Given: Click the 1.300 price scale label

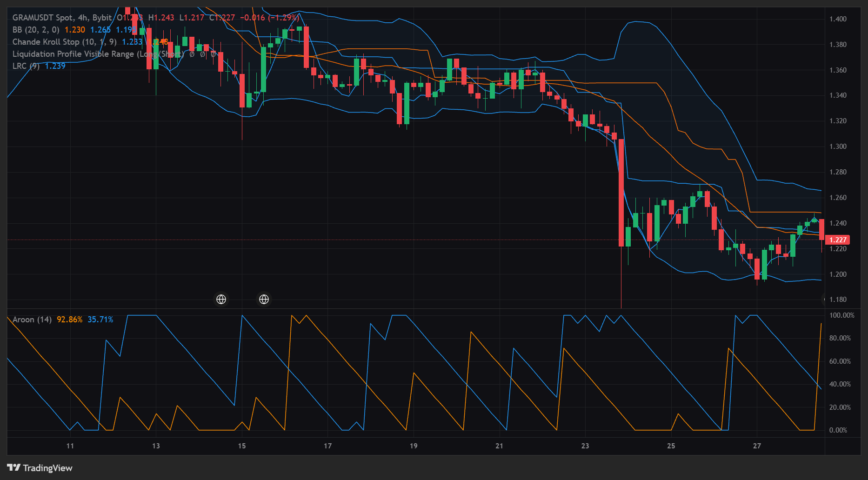Looking at the screenshot, I should tap(838, 147).
